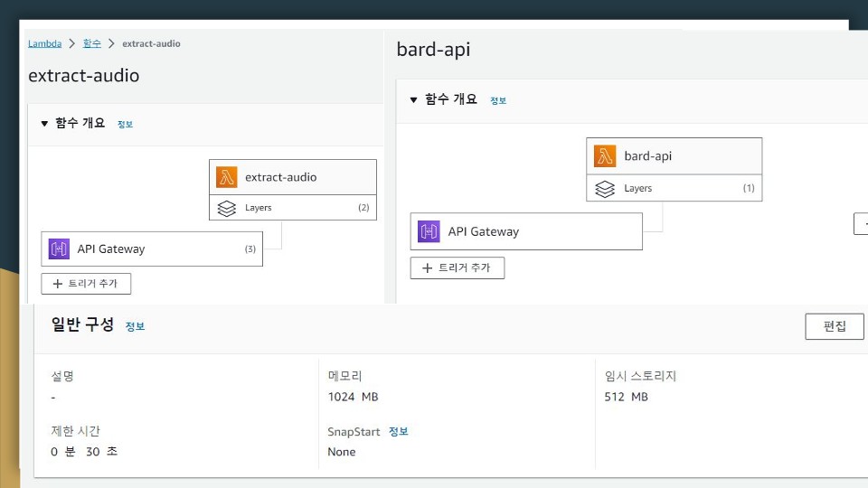Open the Lambda breadcrumb link
The image size is (868, 488).
(45, 43)
